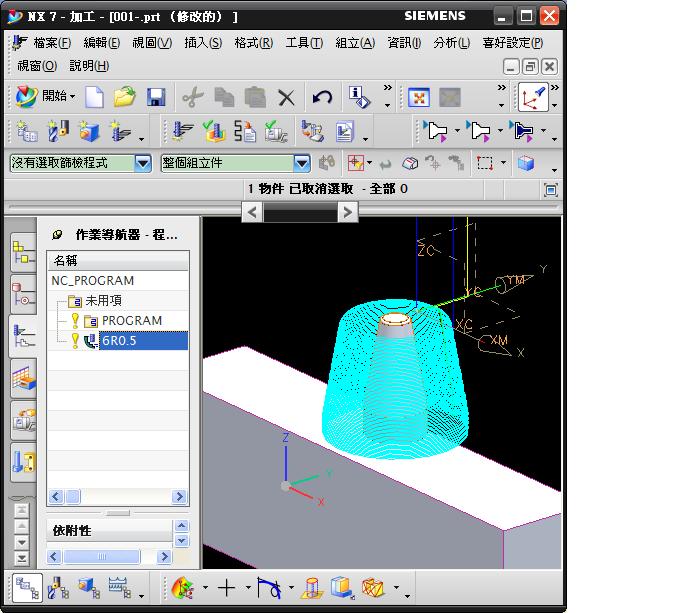Screen dimensions: 680x613
Task: Click the New file icon
Action: [x=94, y=96]
